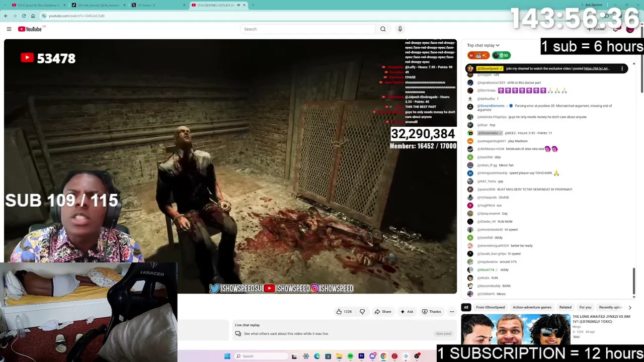The image size is (644, 362).
Task: Start voice search with microphone icon
Action: point(400,29)
